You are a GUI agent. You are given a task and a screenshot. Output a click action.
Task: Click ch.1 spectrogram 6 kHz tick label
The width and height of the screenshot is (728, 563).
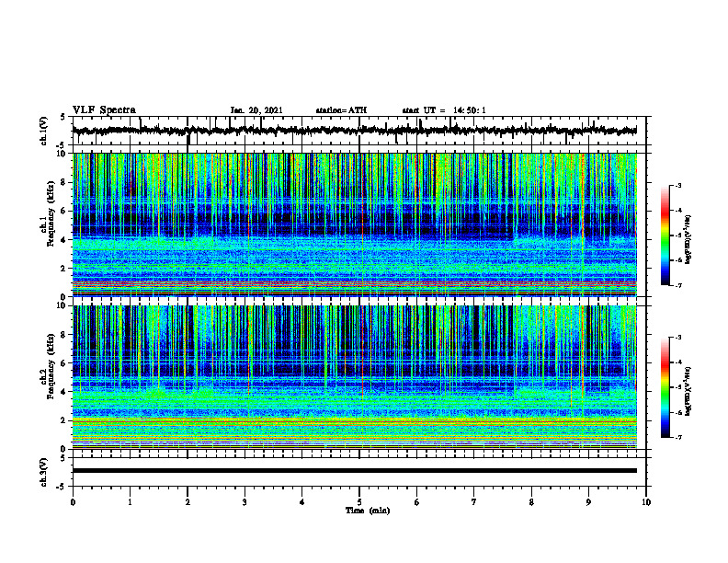(64, 211)
